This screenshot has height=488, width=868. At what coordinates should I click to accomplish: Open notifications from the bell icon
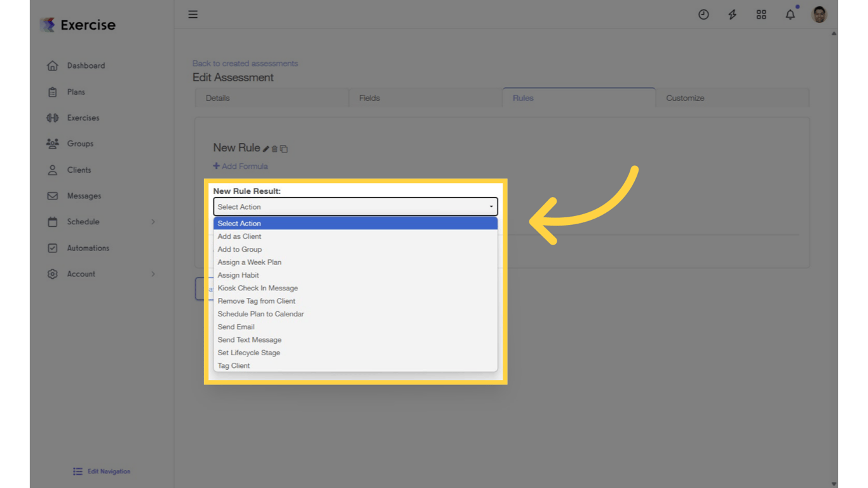(x=790, y=14)
